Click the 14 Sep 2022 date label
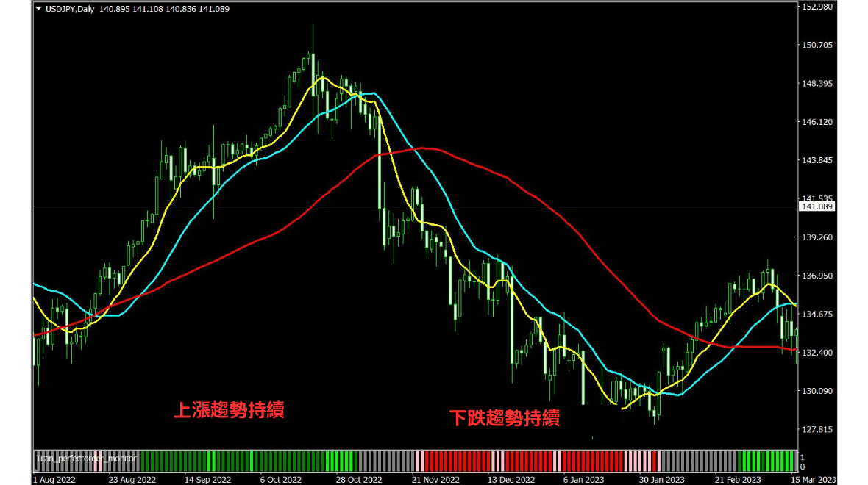868x485 pixels. click(207, 479)
